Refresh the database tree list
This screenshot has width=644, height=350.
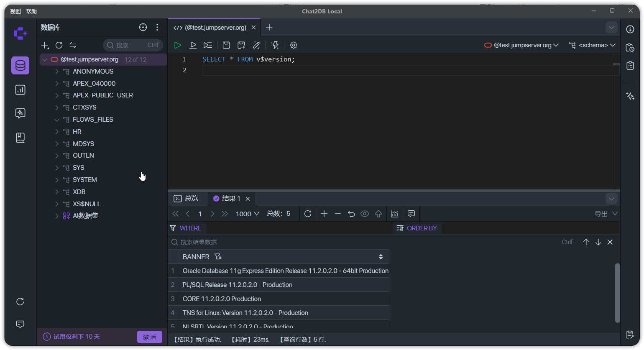point(59,45)
